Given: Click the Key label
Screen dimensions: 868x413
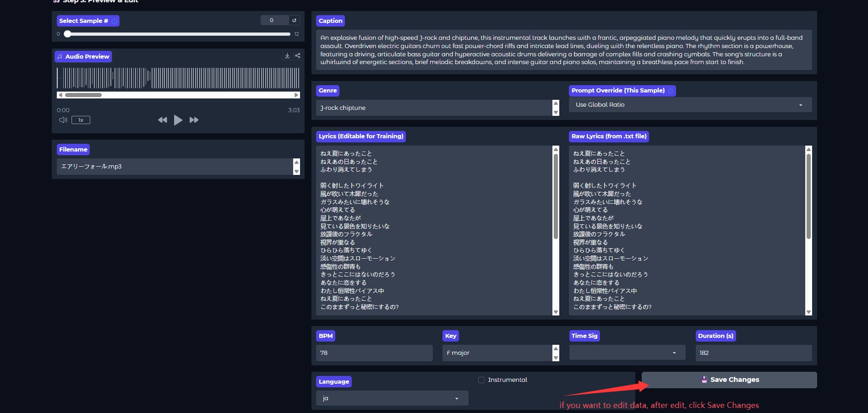Looking at the screenshot, I should pos(451,336).
